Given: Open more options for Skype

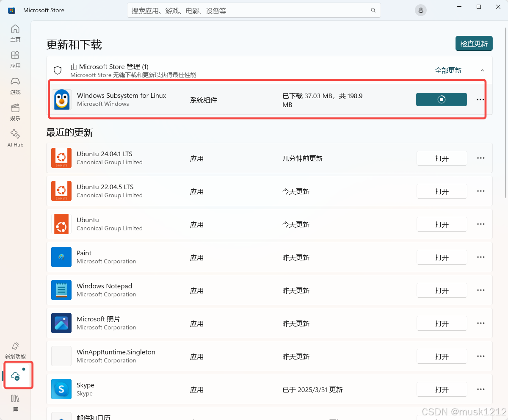Looking at the screenshot, I should click(x=480, y=389).
